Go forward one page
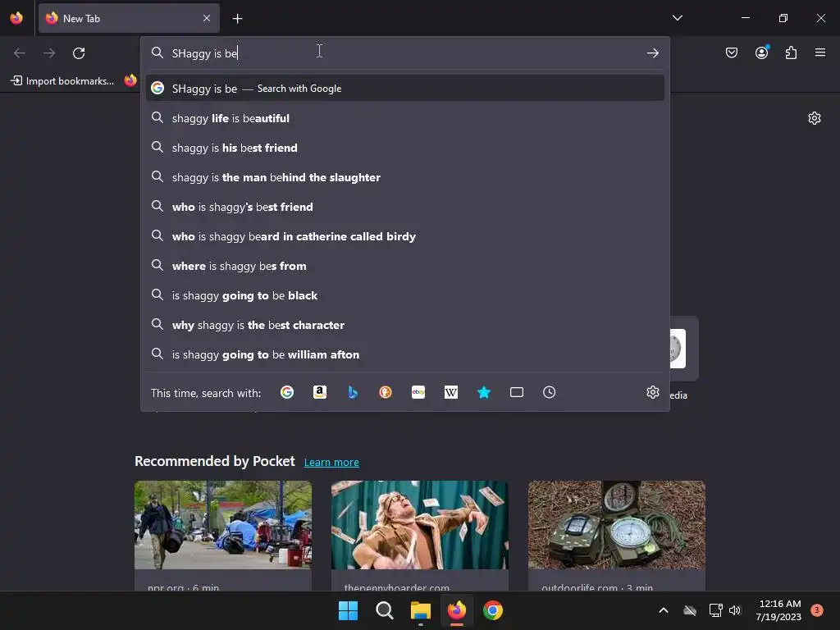This screenshot has width=840, height=630. point(49,53)
